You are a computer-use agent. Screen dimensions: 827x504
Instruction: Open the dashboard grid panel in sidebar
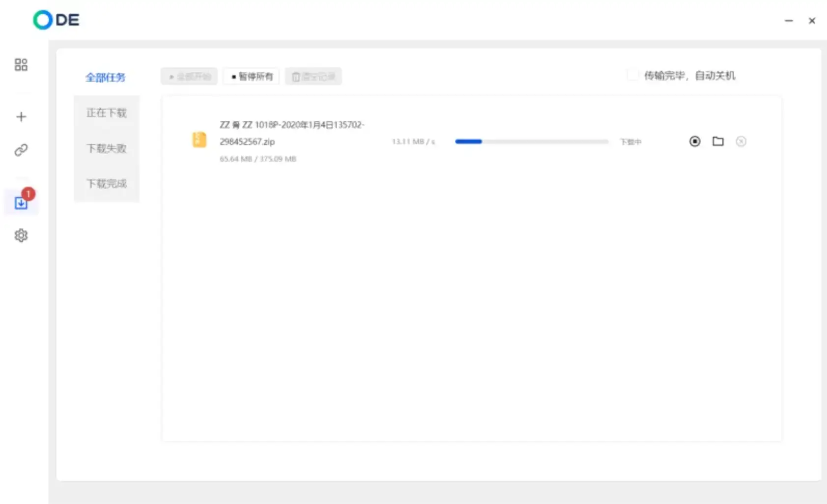click(x=21, y=64)
